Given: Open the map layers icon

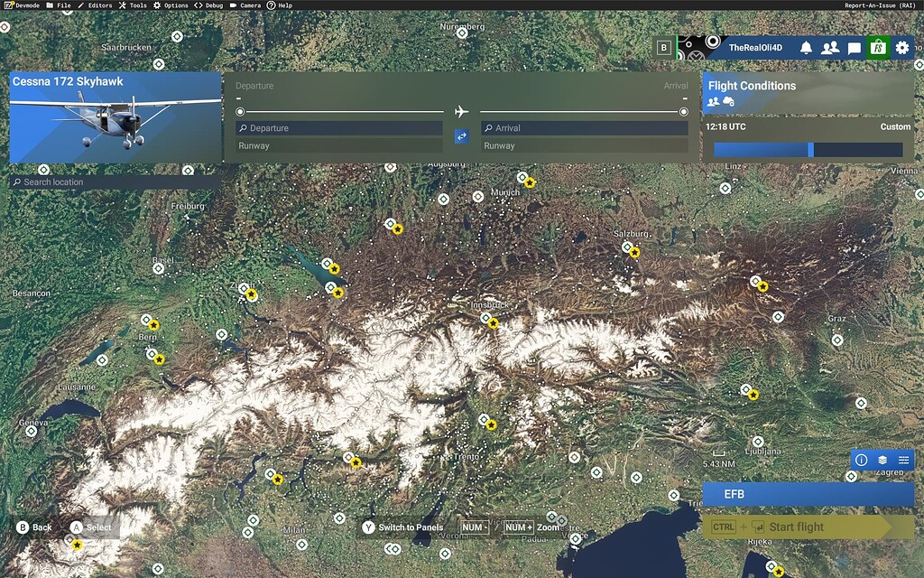Looking at the screenshot, I should [882, 460].
